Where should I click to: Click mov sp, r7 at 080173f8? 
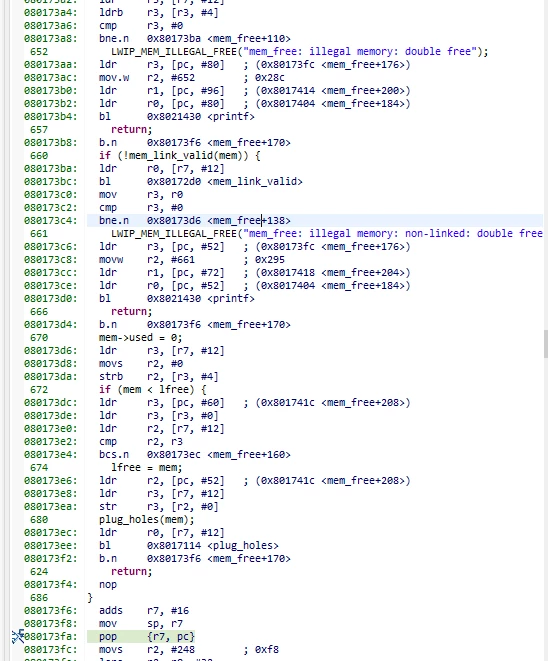click(x=141, y=624)
